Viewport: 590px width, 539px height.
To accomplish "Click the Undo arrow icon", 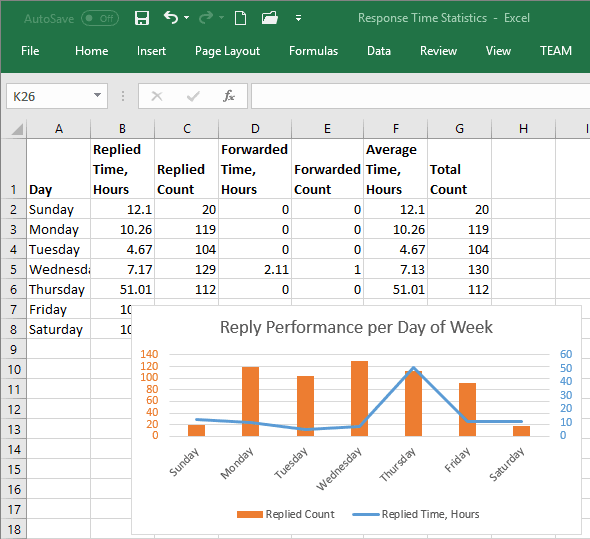I will pyautogui.click(x=171, y=17).
